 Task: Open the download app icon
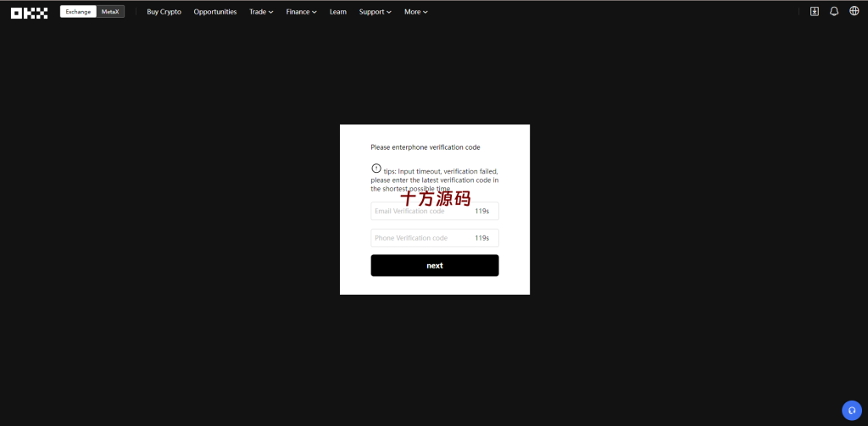pyautogui.click(x=815, y=12)
